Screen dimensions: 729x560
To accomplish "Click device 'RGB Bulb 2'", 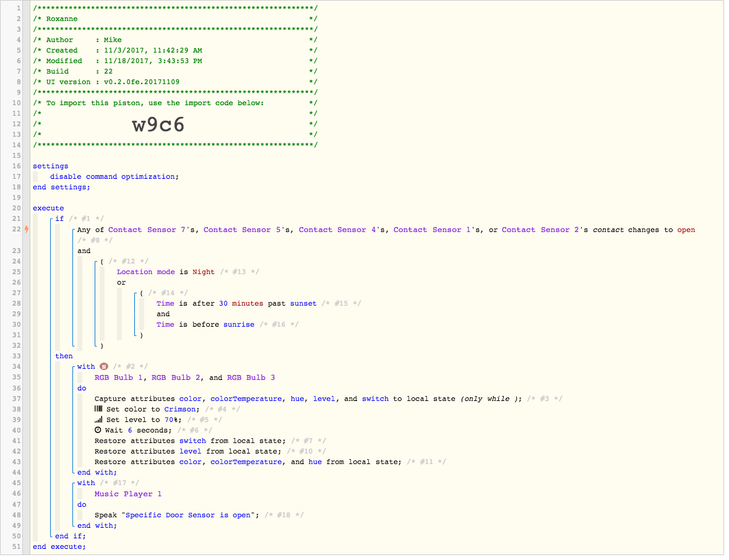I will click(176, 377).
